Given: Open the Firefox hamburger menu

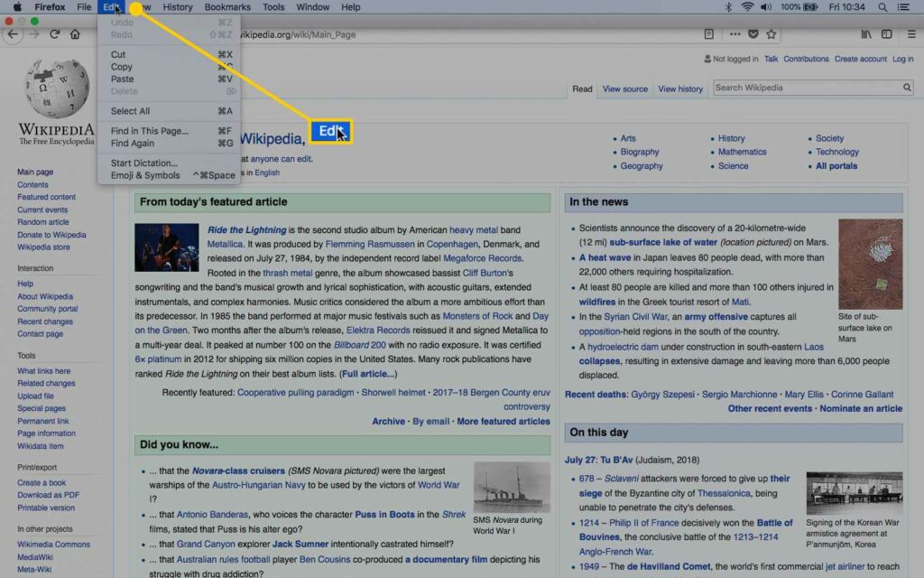Looking at the screenshot, I should coord(910,34).
